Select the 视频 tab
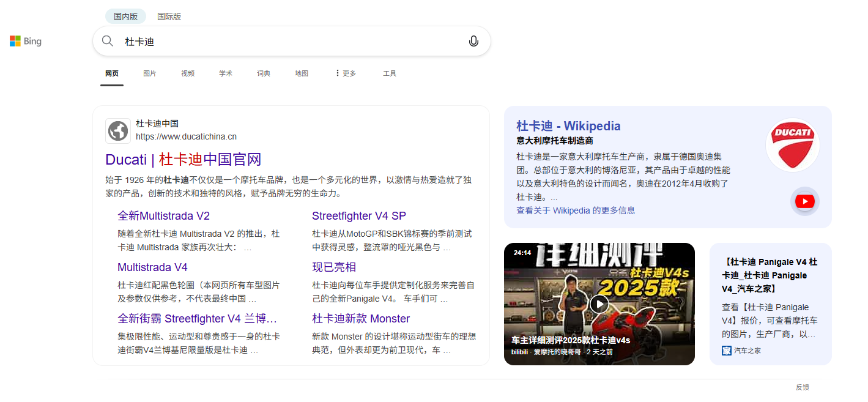This screenshot has width=868, height=402. coord(188,73)
